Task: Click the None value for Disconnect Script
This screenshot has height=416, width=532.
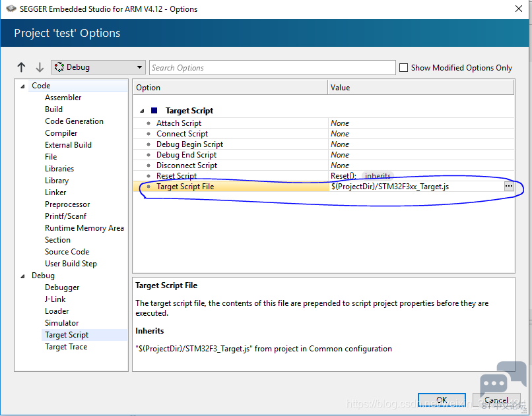Action: click(x=340, y=165)
